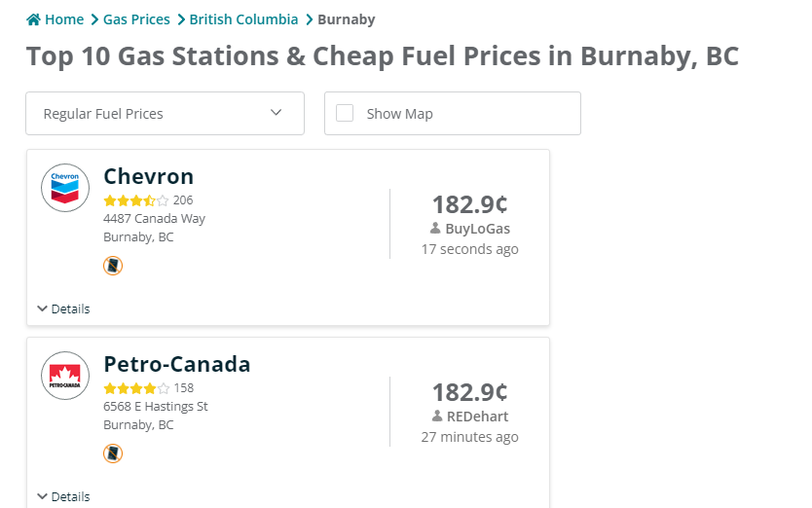Viewport: 812px width, 508px height.
Task: Open the Petro-Canada station name link
Action: coord(177,364)
